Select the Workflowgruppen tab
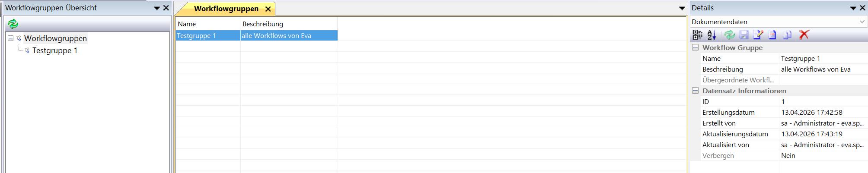This screenshot has width=868, height=173. (x=226, y=9)
